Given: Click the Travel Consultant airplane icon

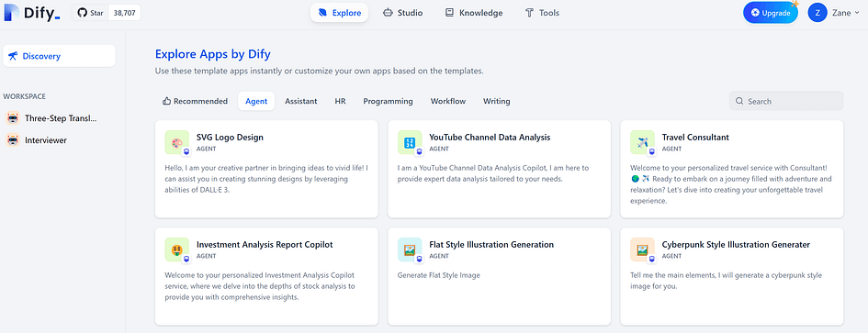Looking at the screenshot, I should (x=642, y=143).
